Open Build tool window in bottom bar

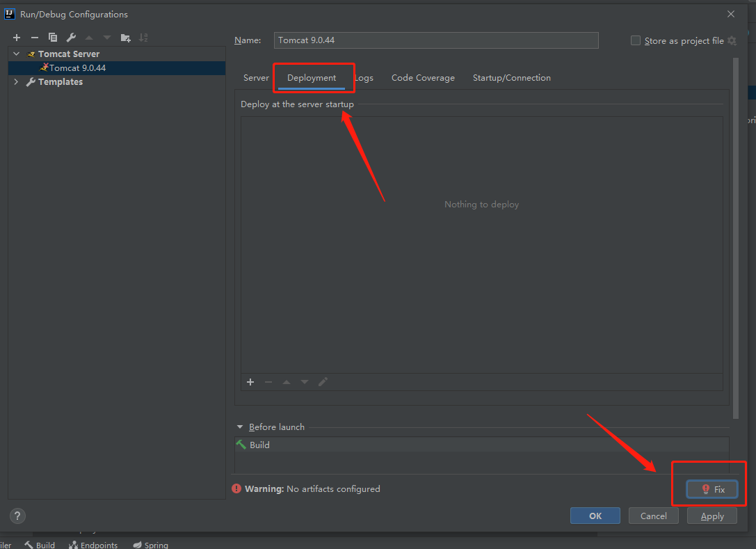pos(40,545)
